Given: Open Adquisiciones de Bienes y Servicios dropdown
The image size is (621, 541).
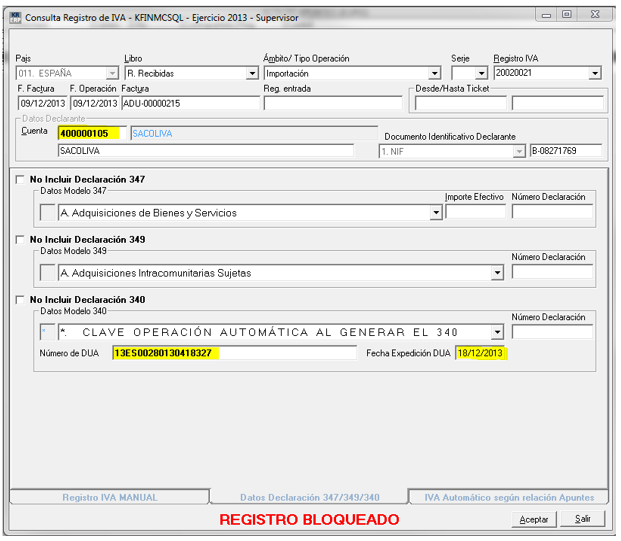Looking at the screenshot, I should point(436,212).
